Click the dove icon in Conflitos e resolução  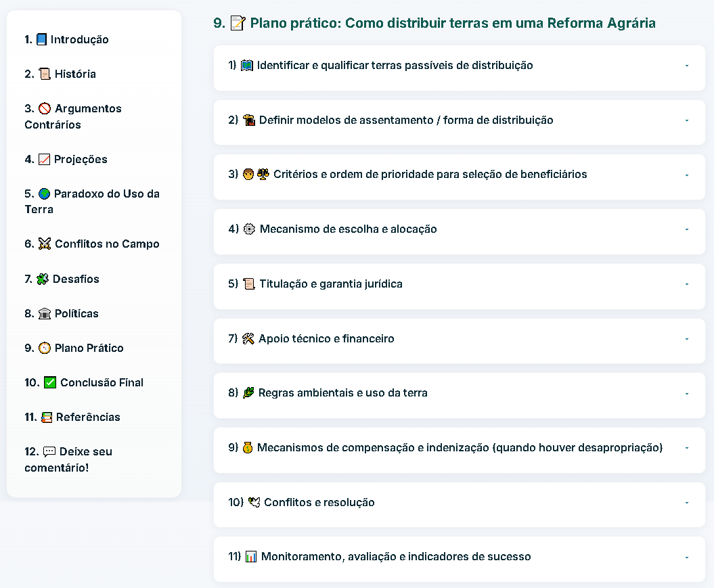[254, 503]
